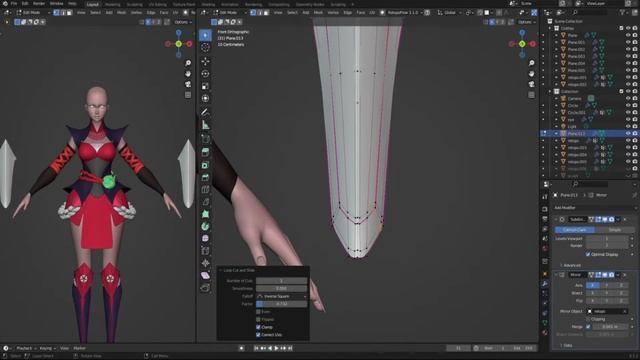Screen dimensions: 640x360
Task: Open the Render menu
Action: [x=39, y=4]
